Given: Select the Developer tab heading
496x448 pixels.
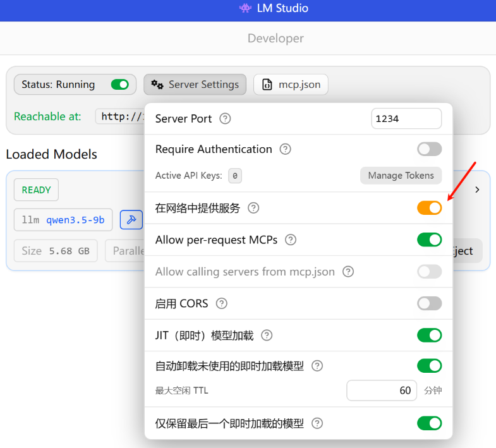Looking at the screenshot, I should pyautogui.click(x=275, y=39).
